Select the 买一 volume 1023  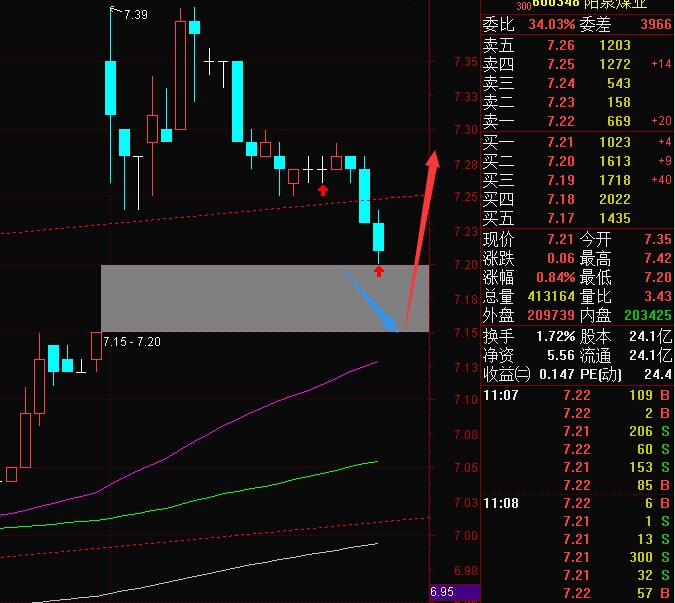[x=615, y=142]
